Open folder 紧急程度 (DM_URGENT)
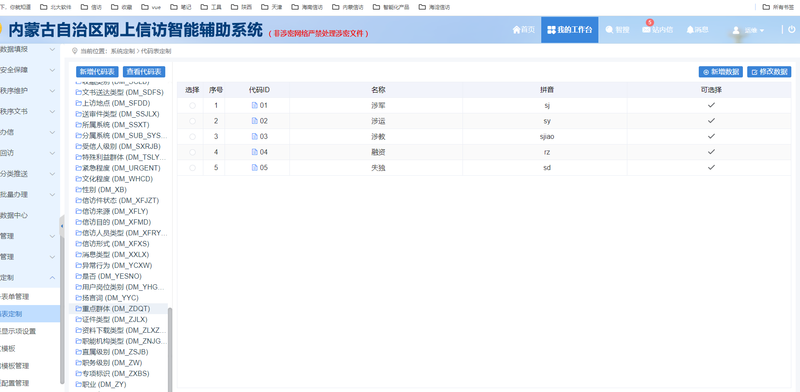 118,168
